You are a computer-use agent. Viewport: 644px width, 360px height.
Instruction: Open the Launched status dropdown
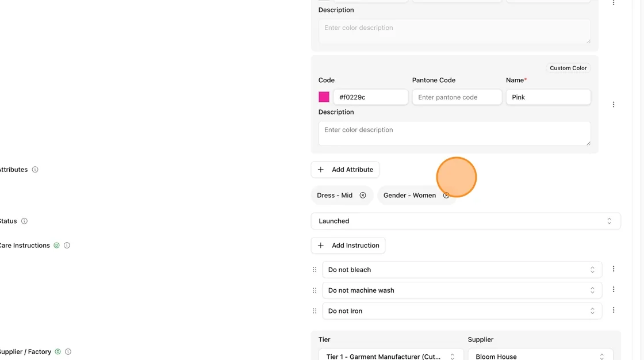pyautogui.click(x=466, y=221)
